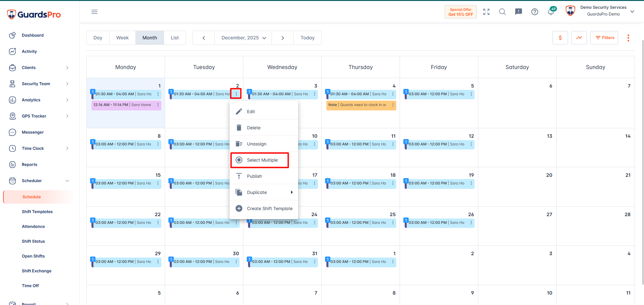Open notifications bell with 49 badge

[x=551, y=11]
